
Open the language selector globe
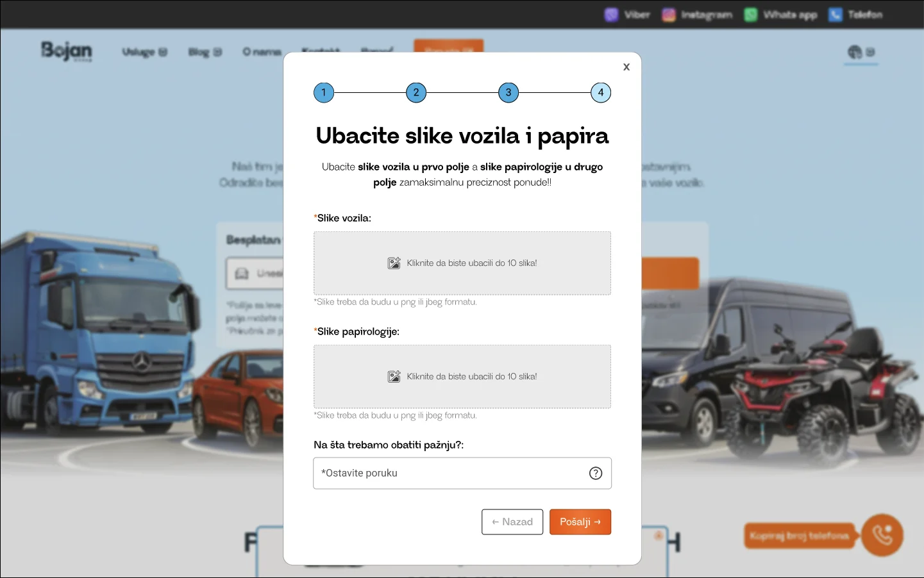(x=861, y=52)
